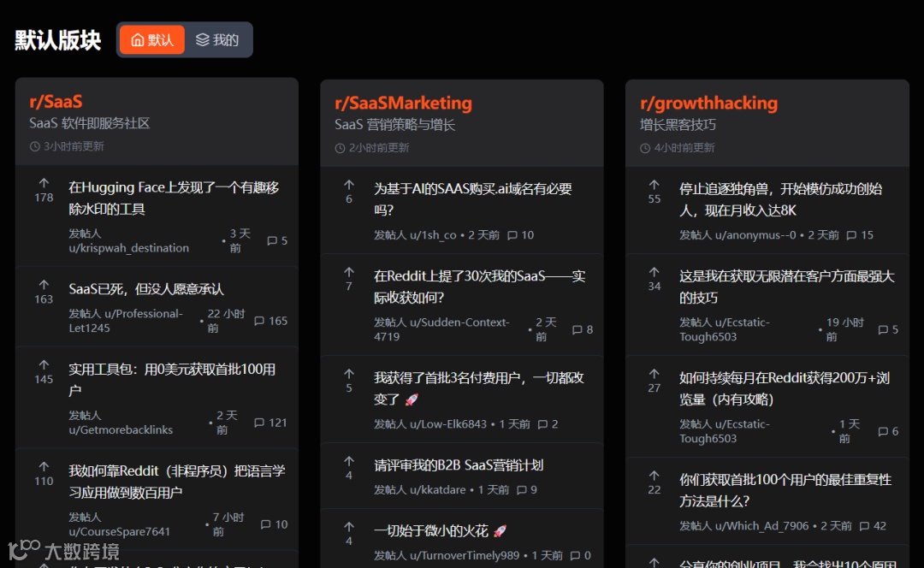
Task: Open the r/growthhacking subreddit heading
Action: (x=709, y=104)
